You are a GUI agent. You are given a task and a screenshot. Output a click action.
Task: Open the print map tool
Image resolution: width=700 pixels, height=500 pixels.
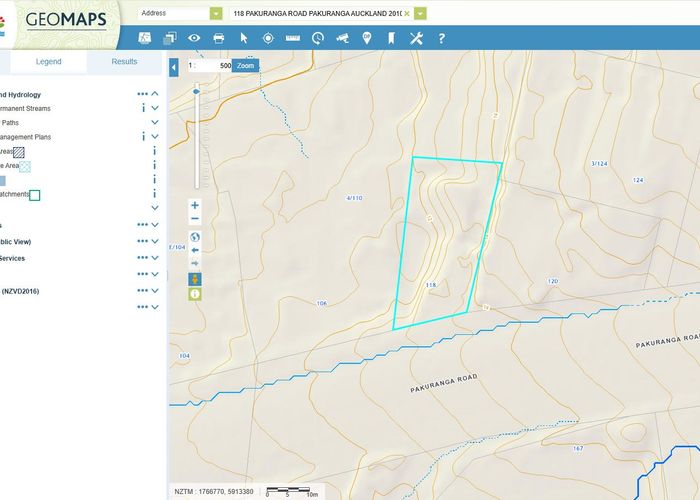coord(218,38)
